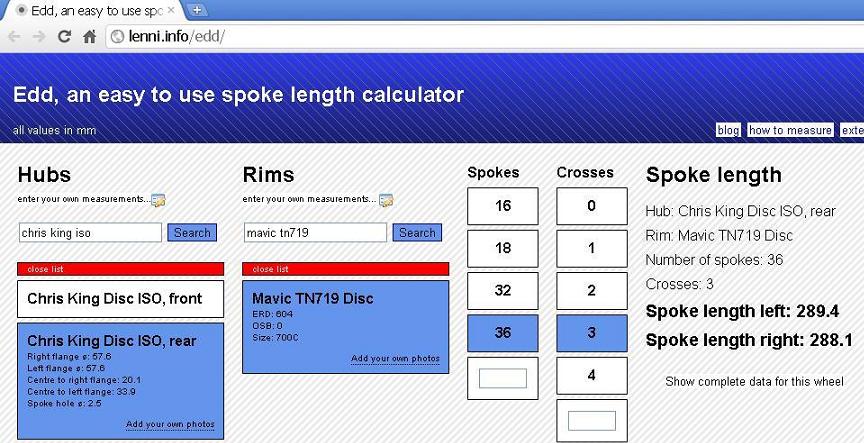Click the Hub: Chris King Disc ISO, rear line

click(741, 211)
